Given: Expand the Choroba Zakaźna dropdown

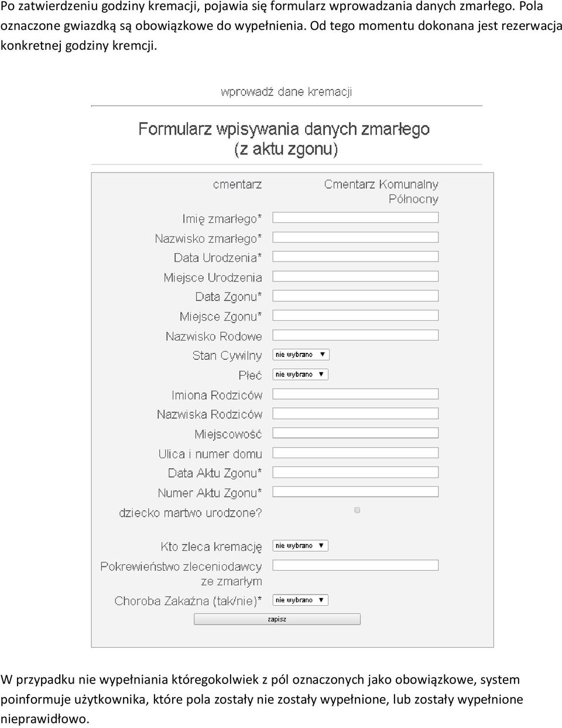Looking at the screenshot, I should (300, 600).
